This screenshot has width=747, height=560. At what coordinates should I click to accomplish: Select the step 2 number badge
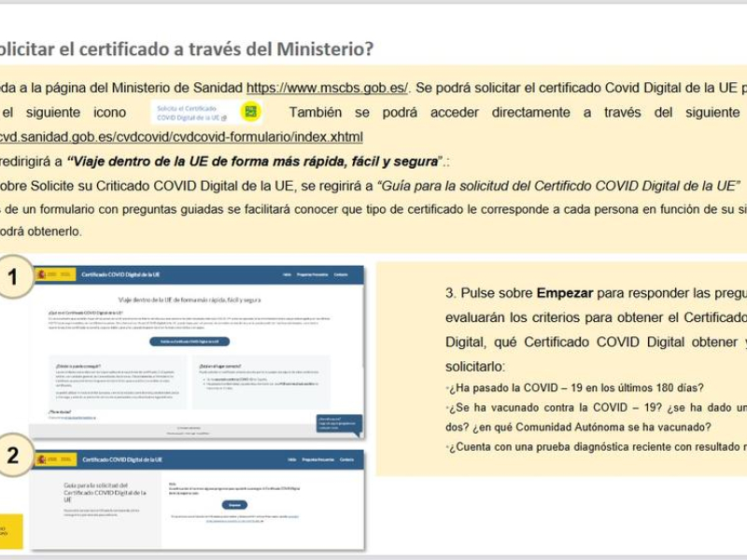(12, 455)
